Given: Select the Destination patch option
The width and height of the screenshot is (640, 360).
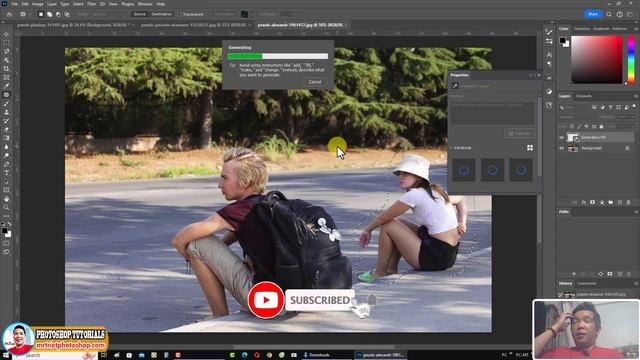Looking at the screenshot, I should click(162, 14).
